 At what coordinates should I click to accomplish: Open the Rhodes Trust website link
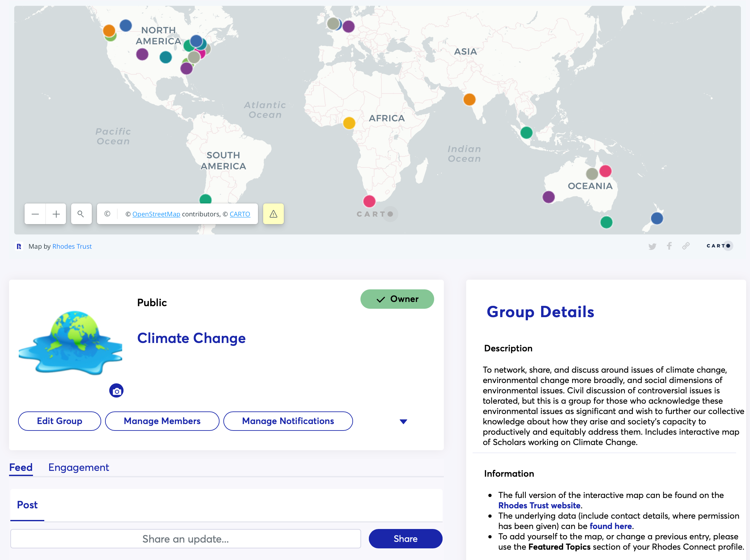(x=539, y=505)
